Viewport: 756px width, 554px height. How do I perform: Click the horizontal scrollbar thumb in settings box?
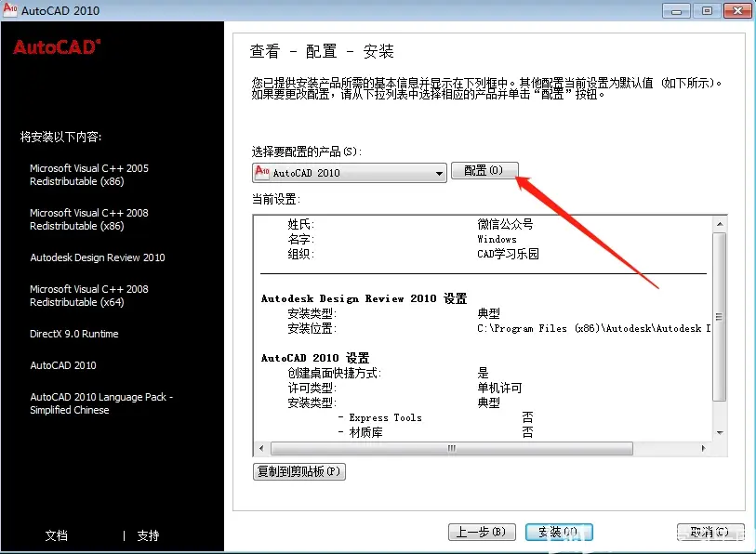point(452,448)
